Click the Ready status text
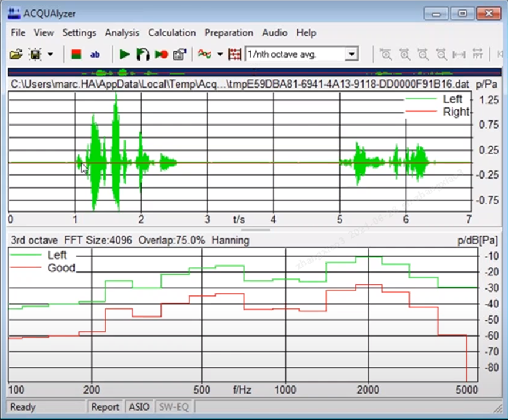 [22, 406]
